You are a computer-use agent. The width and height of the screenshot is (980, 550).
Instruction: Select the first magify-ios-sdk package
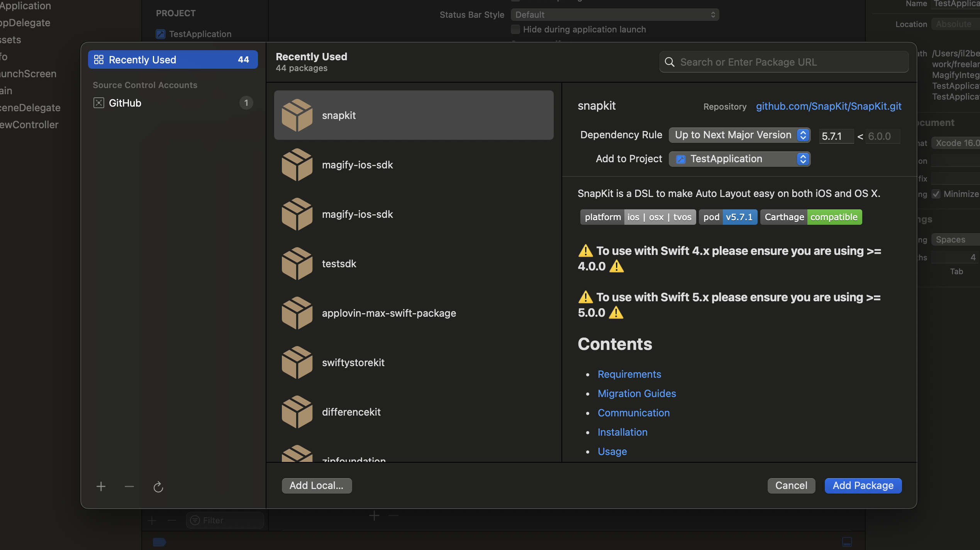414,165
